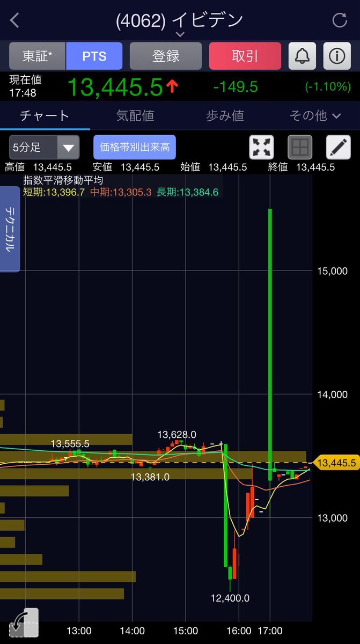Select the 気配値 tab
This screenshot has height=644, width=360.
[135, 115]
